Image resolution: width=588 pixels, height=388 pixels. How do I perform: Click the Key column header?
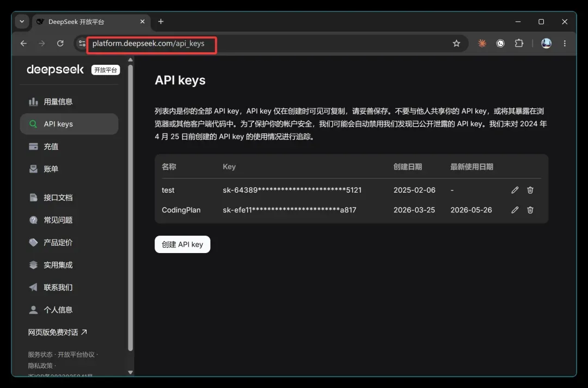pyautogui.click(x=229, y=167)
